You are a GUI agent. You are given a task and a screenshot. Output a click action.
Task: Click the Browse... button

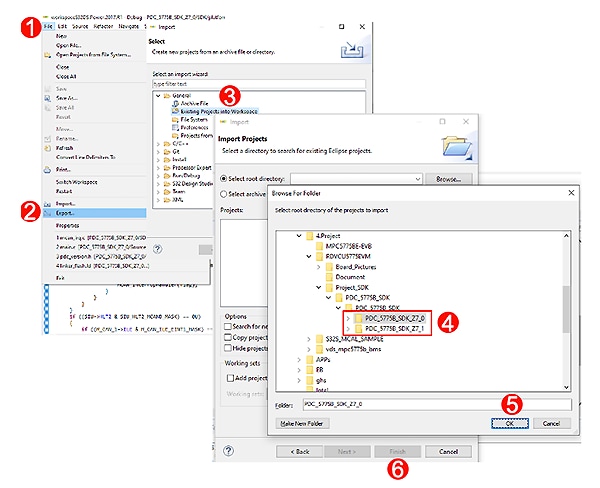coord(448,178)
